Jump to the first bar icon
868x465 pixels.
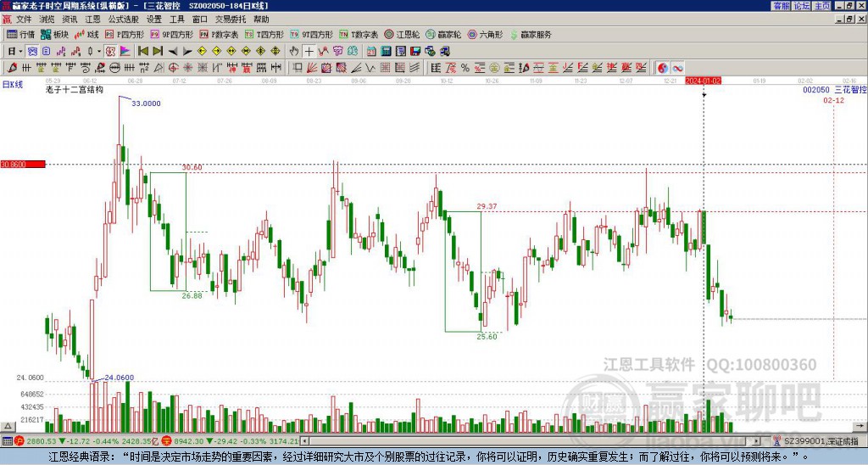click(x=142, y=52)
